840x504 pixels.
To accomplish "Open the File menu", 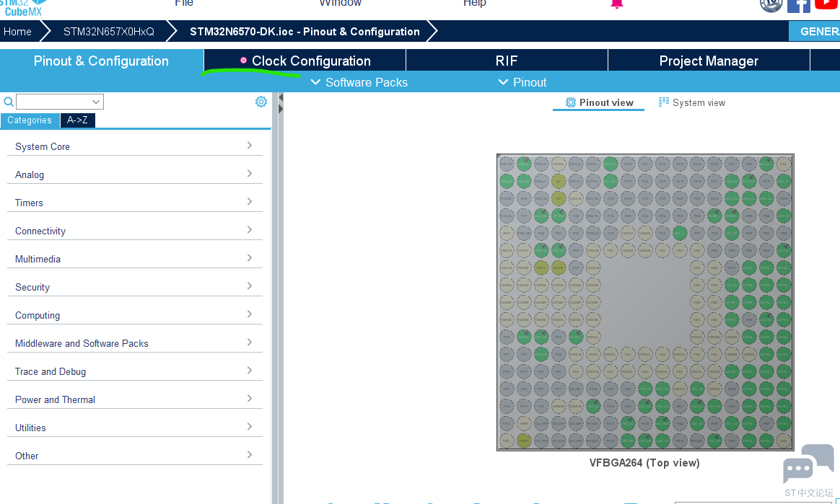I will point(184,3).
